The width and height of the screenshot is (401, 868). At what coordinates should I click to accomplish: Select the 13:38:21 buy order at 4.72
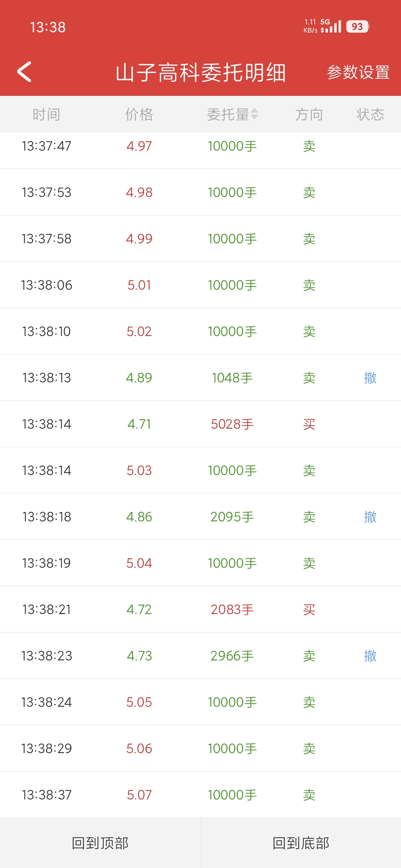(139, 610)
